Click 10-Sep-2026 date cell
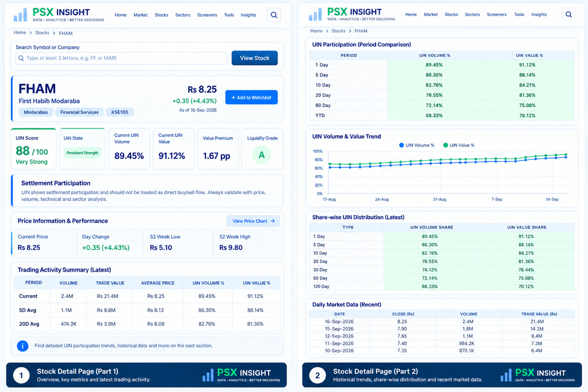The height and width of the screenshot is (392, 588). point(339,351)
